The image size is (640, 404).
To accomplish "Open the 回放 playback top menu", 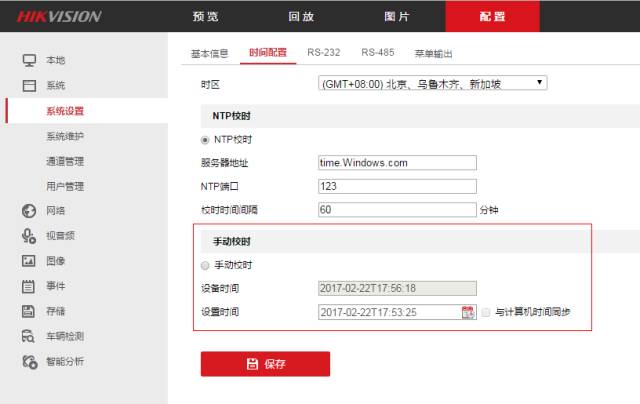I will tap(300, 16).
